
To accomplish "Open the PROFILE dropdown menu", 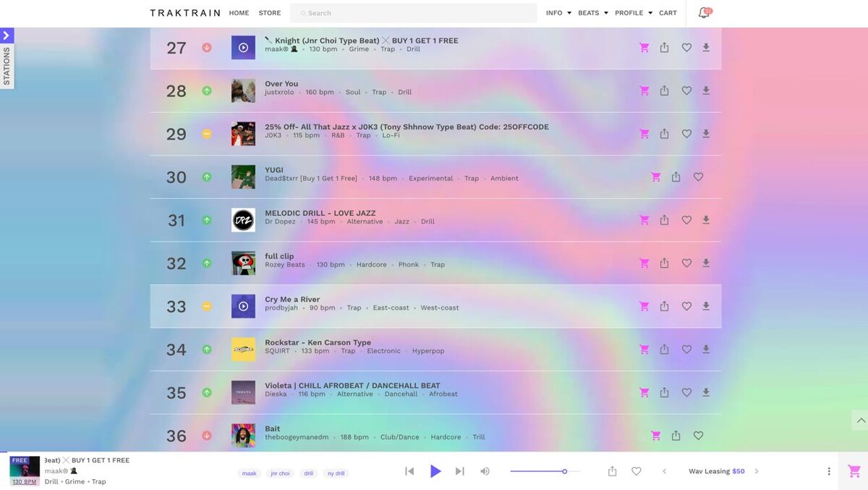I will click(x=634, y=13).
